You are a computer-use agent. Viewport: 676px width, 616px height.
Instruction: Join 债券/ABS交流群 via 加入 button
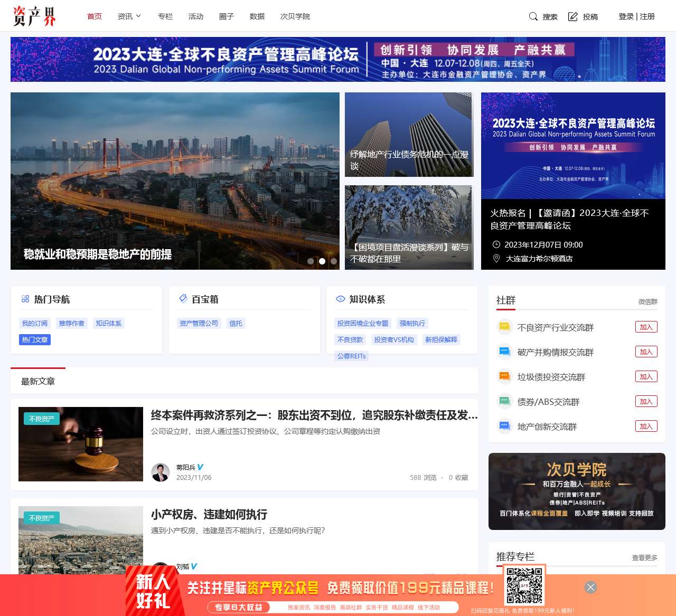(646, 402)
